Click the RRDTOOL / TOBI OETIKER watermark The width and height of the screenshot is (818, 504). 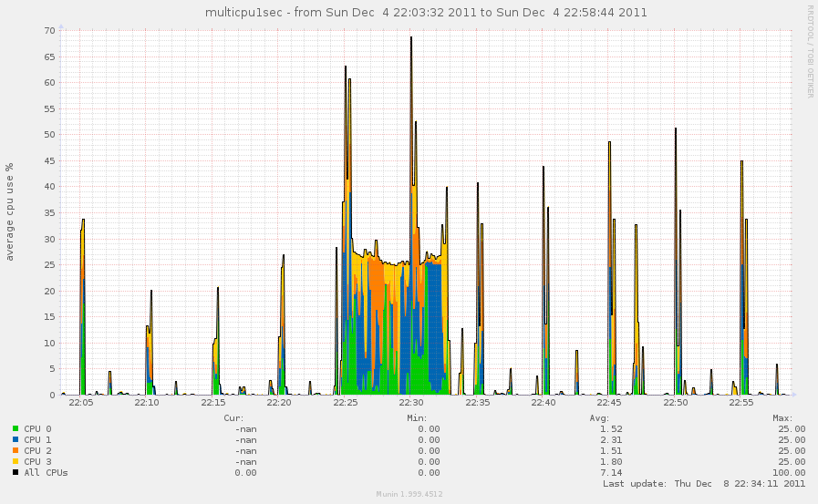[809, 51]
